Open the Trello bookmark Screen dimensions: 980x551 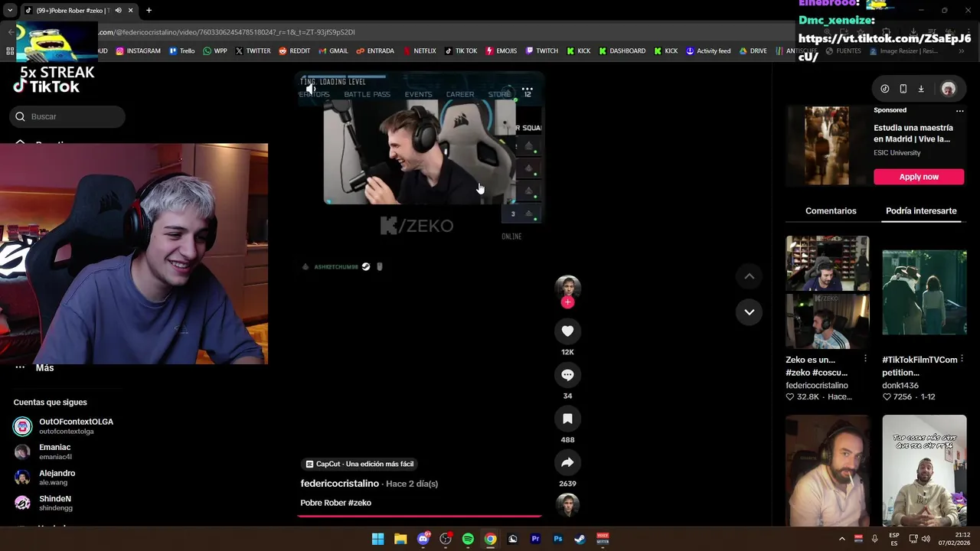click(181, 51)
